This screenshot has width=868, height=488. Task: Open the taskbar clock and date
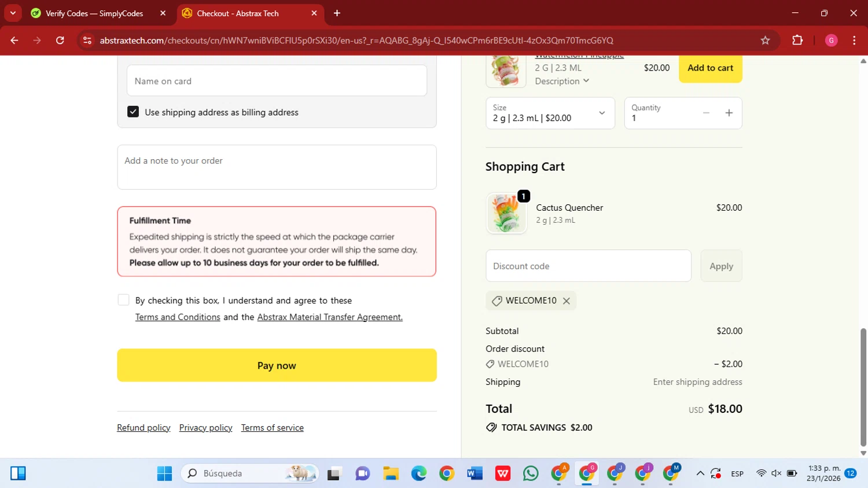pos(824,474)
